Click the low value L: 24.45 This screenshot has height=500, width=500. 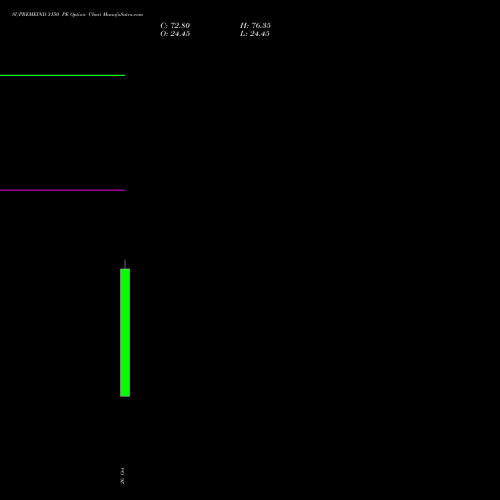point(255,34)
